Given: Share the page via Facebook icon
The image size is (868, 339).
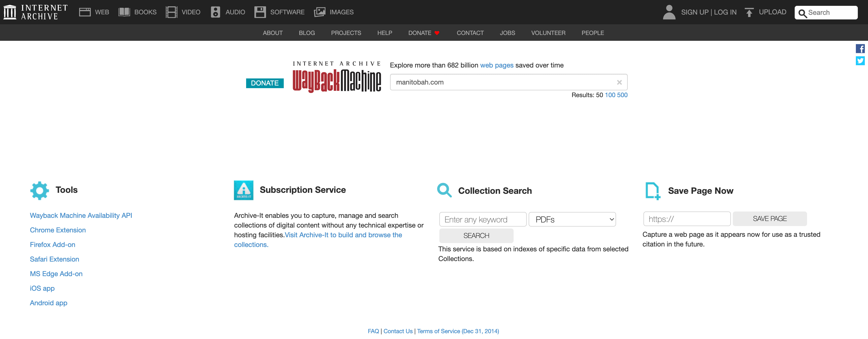Looking at the screenshot, I should click(860, 48).
